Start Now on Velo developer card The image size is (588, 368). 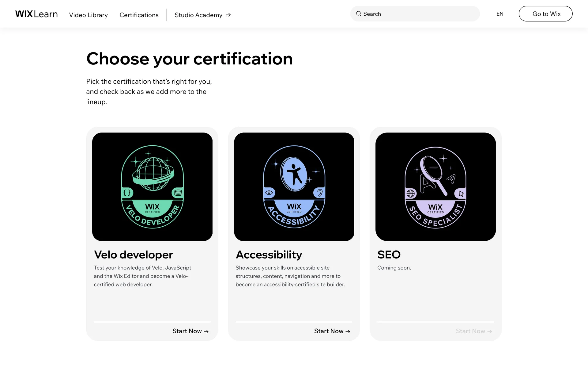(190, 331)
